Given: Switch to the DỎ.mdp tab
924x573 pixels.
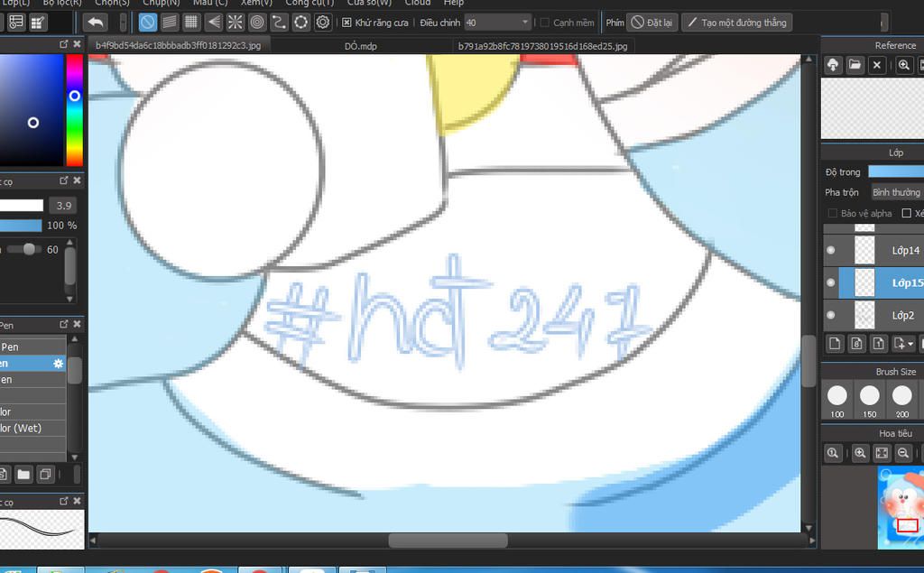Looking at the screenshot, I should [361, 46].
